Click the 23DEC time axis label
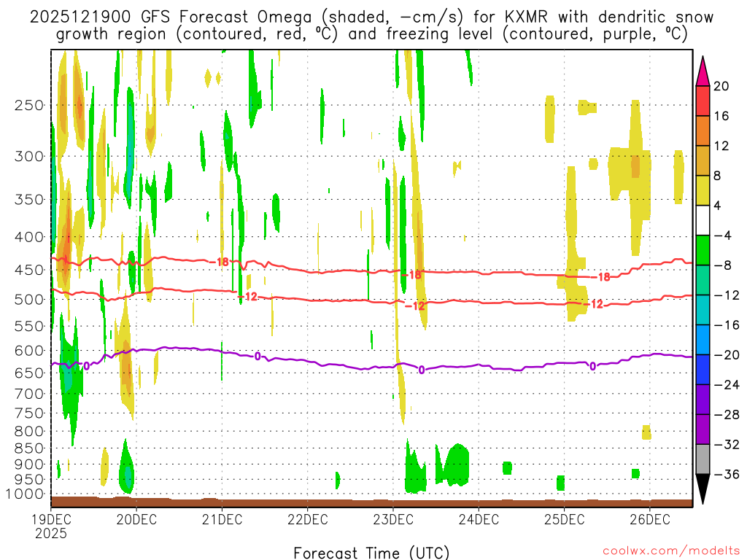Image resolution: width=747 pixels, height=560 pixels. pyautogui.click(x=393, y=519)
